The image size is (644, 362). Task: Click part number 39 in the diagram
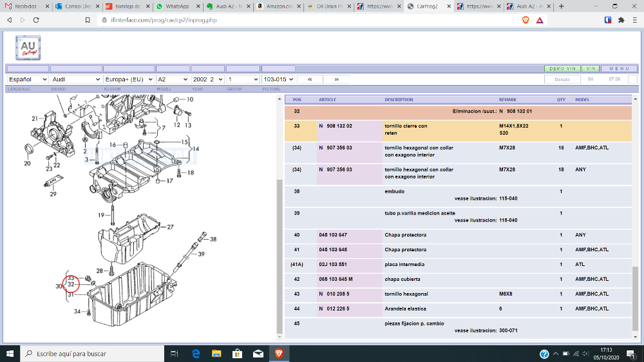(201, 254)
